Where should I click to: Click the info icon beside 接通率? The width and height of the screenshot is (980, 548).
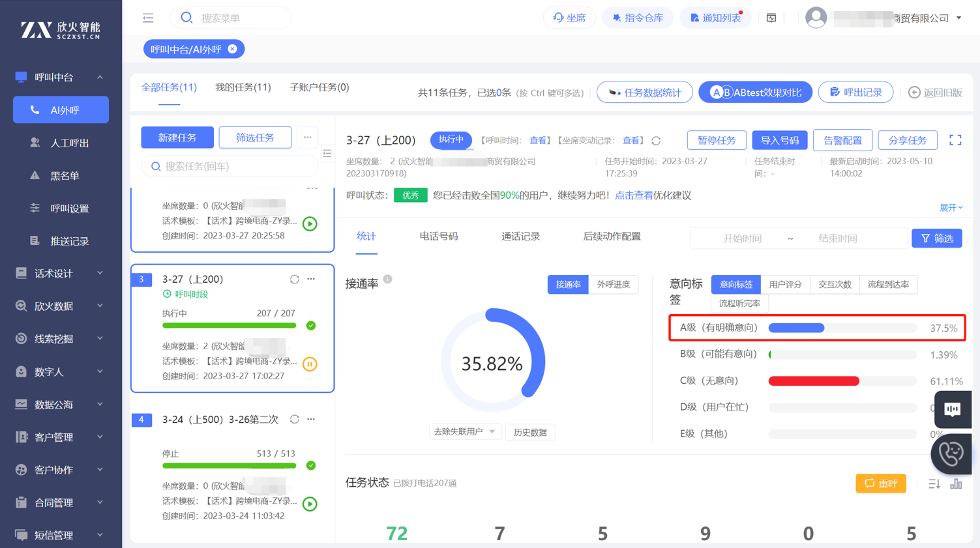(x=388, y=280)
